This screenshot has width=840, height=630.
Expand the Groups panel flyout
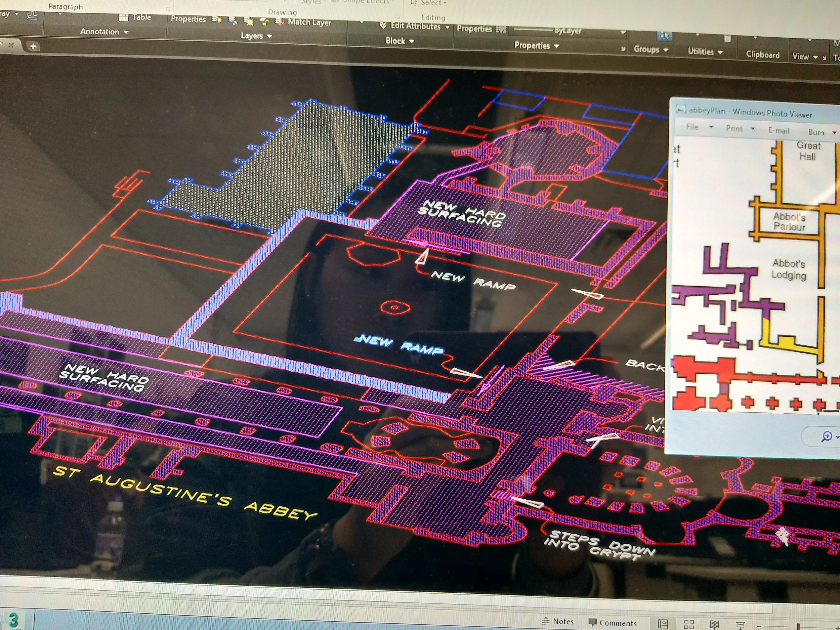click(x=651, y=49)
